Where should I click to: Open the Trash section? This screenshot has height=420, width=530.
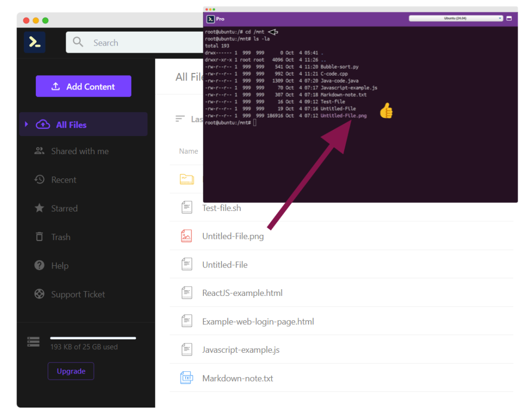tap(61, 237)
